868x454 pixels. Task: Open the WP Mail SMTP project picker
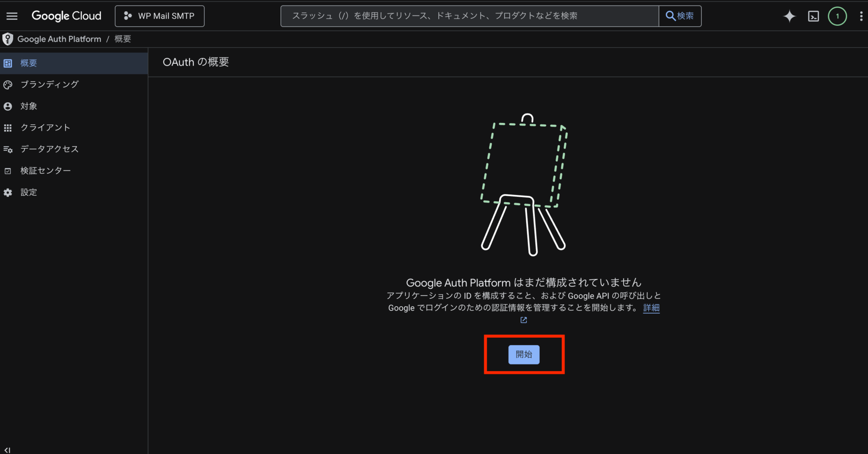[160, 16]
